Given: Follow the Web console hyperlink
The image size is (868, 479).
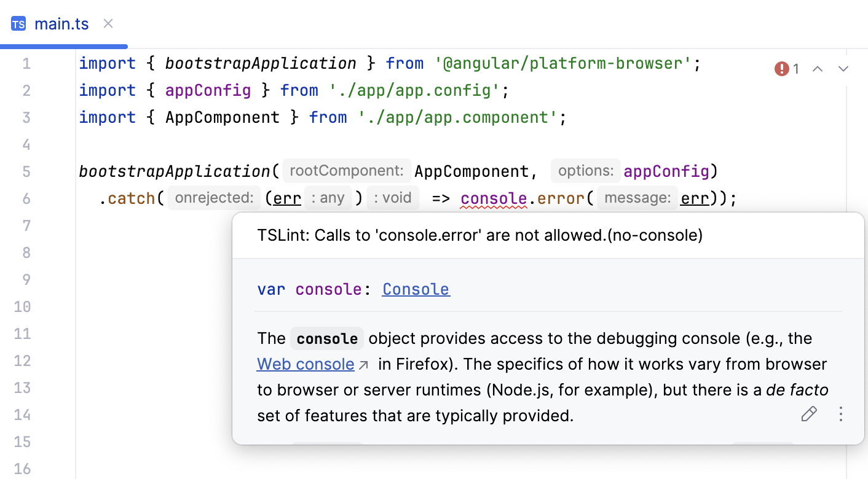Looking at the screenshot, I should coord(306,364).
